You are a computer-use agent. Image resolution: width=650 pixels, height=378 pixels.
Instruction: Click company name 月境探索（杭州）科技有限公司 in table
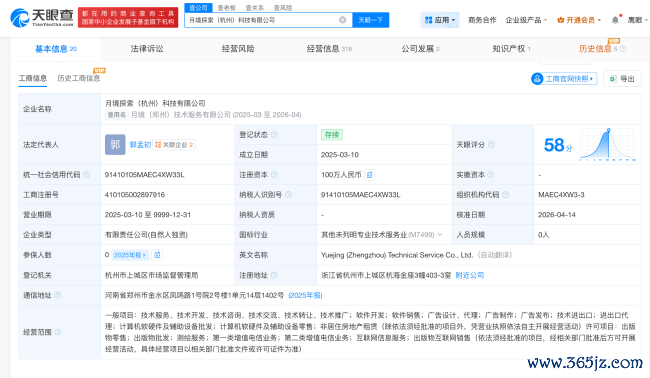tap(155, 103)
